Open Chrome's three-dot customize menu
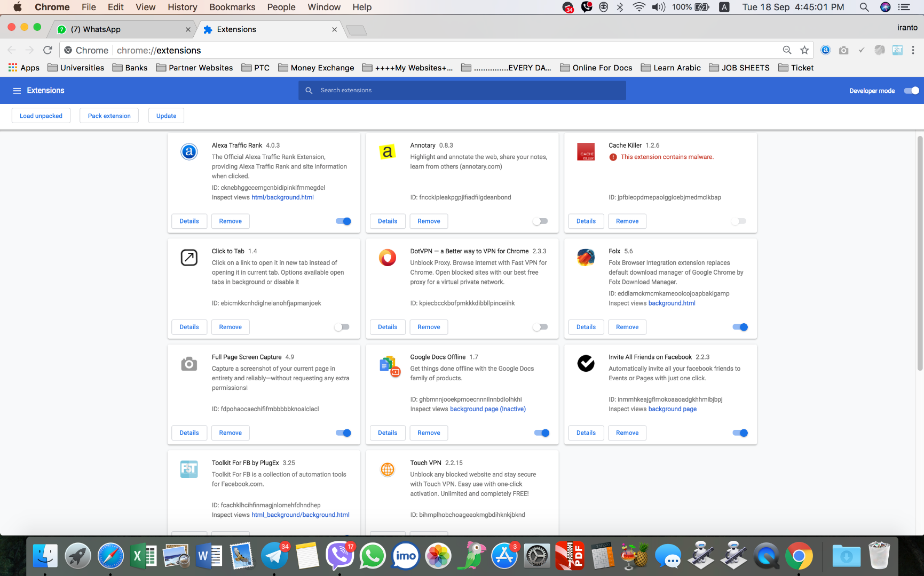 coord(913,50)
